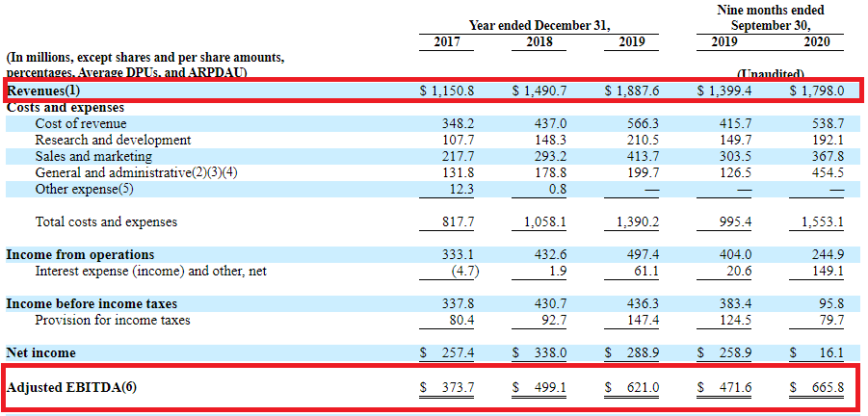Select the 1,553.1 total costs value

[x=823, y=222]
